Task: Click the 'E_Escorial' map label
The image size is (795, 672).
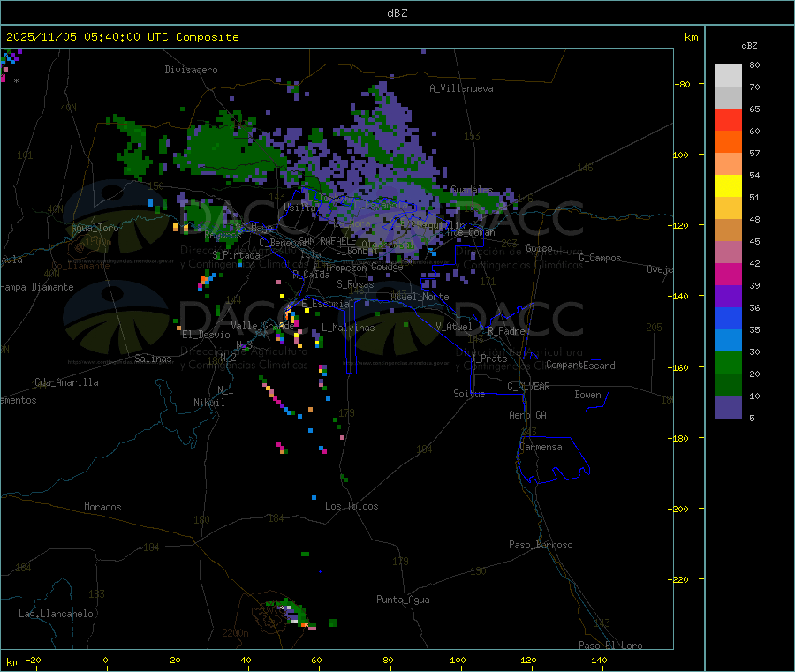Action: coord(328,304)
